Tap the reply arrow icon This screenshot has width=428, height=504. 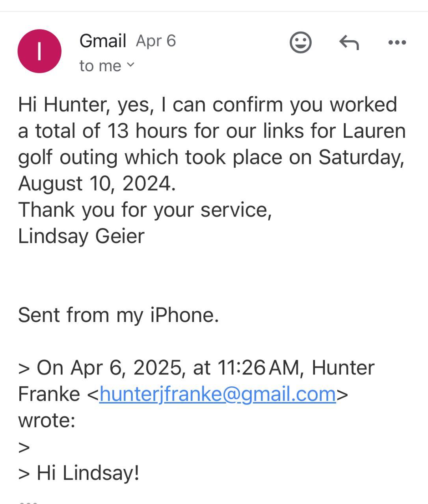[349, 42]
